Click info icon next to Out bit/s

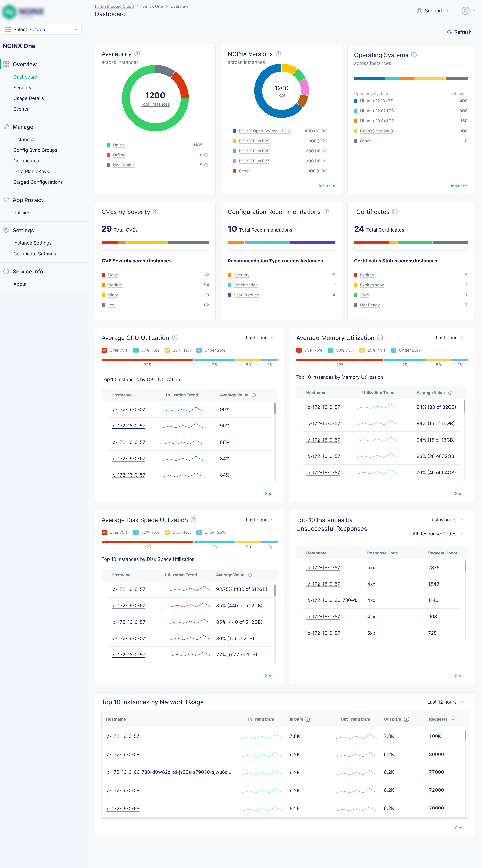click(407, 719)
